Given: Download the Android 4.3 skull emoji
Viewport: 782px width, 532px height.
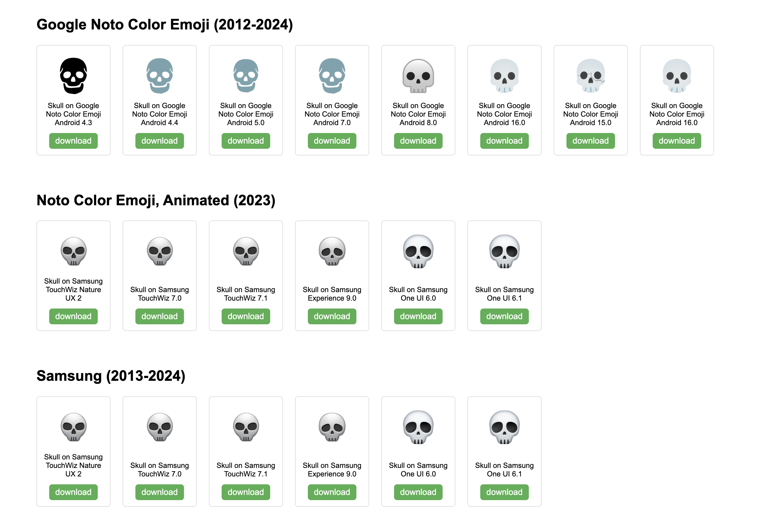Looking at the screenshot, I should 73,141.
